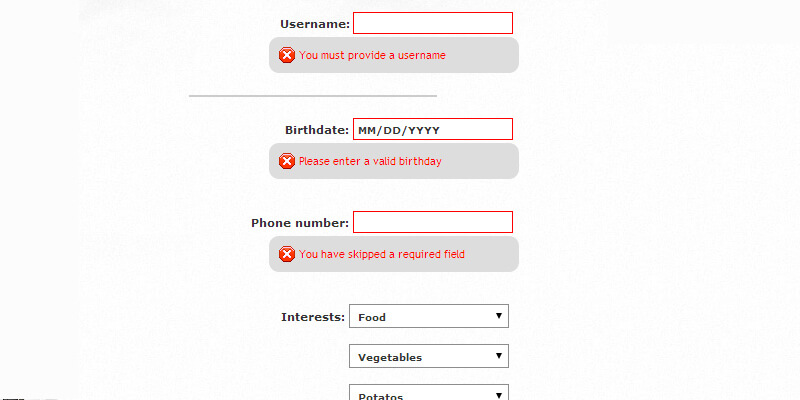Click the "Please enter a valid birthday" message
800x400 pixels.
coord(369,161)
